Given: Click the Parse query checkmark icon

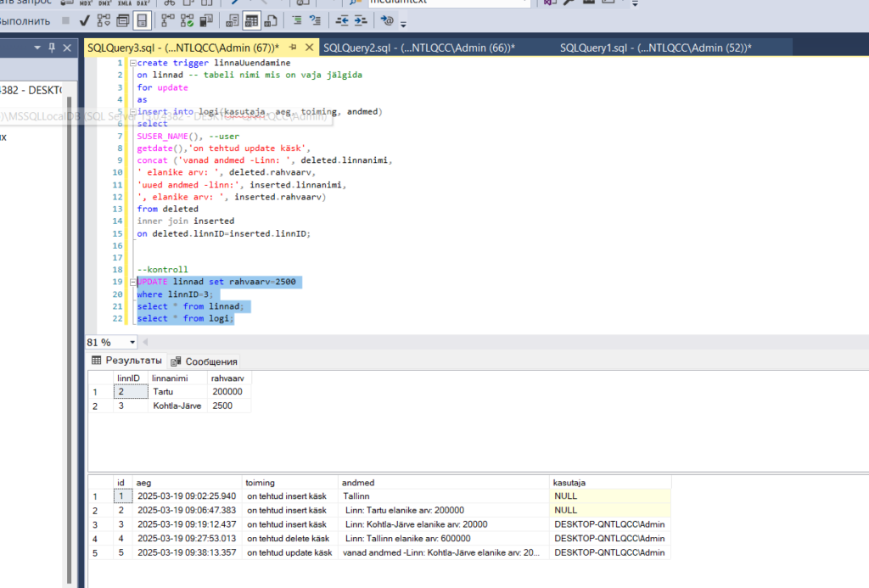Looking at the screenshot, I should pyautogui.click(x=84, y=21).
